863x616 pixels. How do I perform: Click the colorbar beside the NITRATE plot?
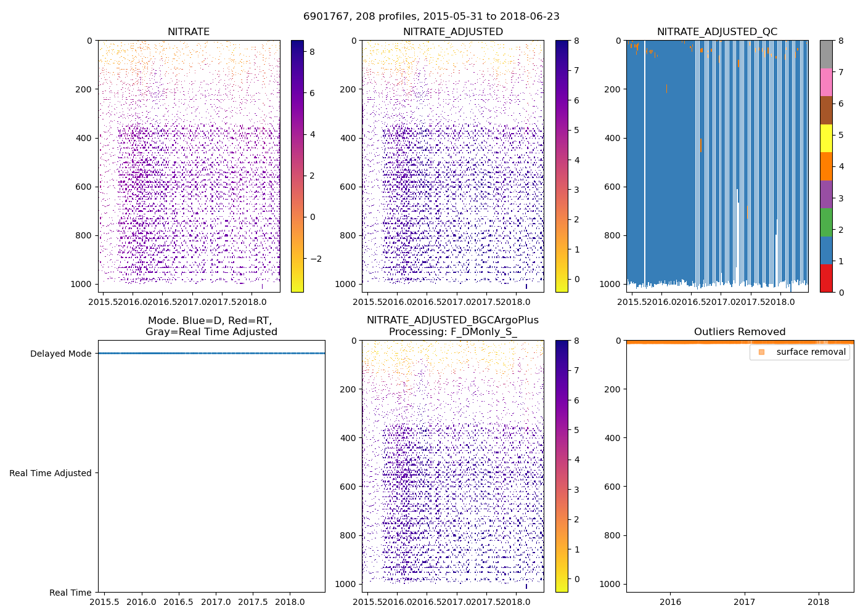[297, 166]
